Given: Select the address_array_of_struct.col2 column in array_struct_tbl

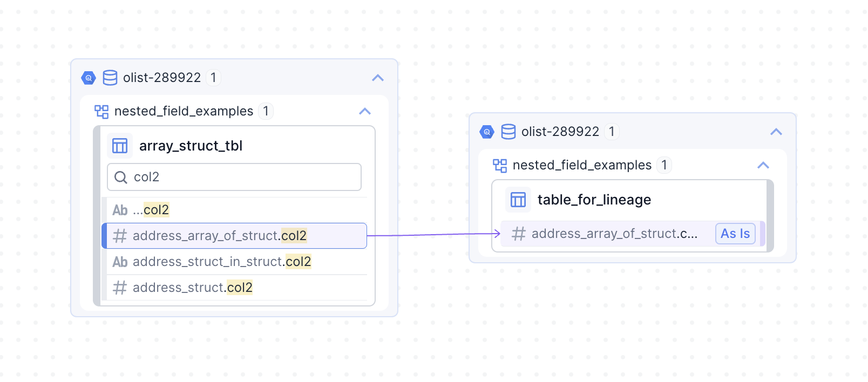Looking at the screenshot, I should pyautogui.click(x=219, y=236).
